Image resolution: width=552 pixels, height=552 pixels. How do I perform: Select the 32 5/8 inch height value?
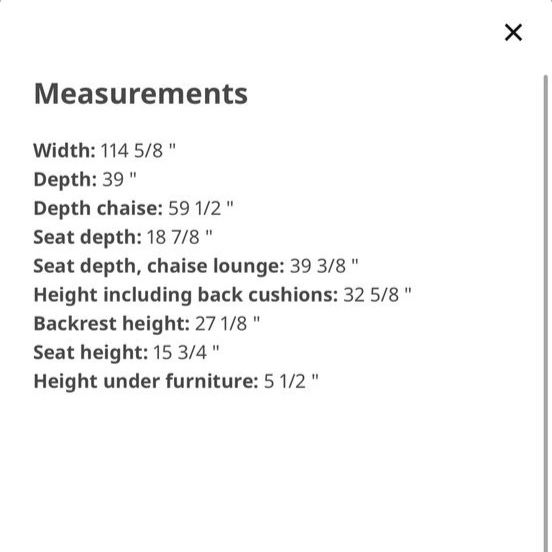click(377, 295)
